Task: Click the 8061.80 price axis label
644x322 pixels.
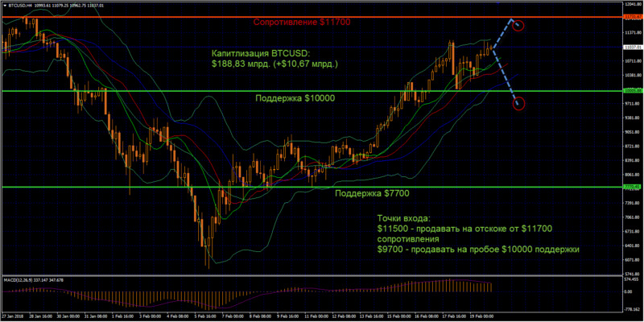Action: pos(633,175)
